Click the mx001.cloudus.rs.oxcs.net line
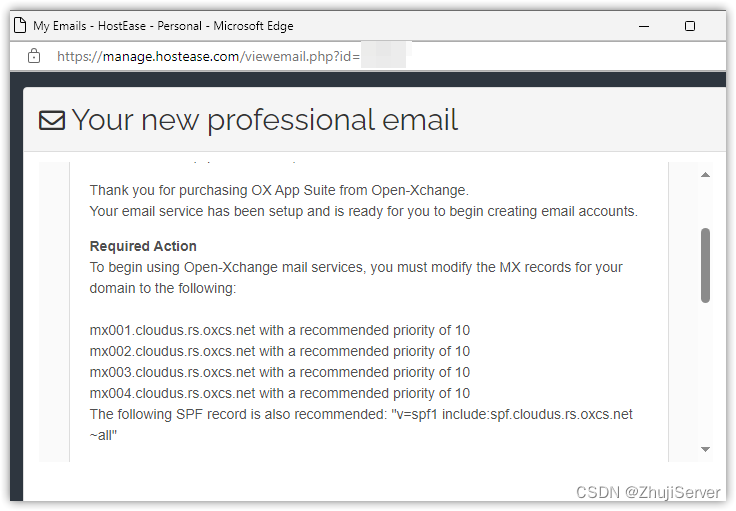736x511 pixels. click(280, 330)
